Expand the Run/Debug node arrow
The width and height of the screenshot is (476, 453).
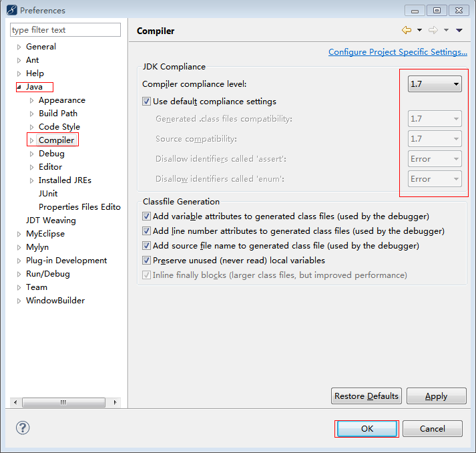(x=19, y=274)
